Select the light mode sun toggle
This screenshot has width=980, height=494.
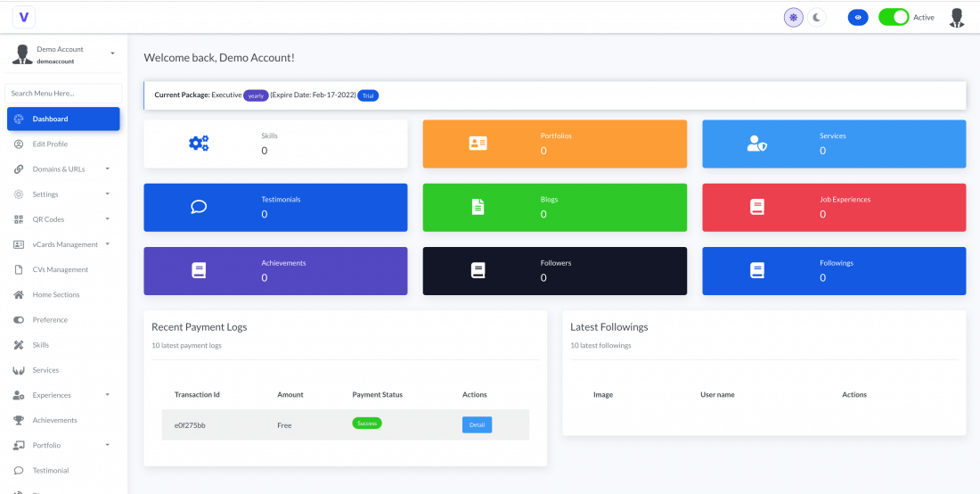coord(794,17)
